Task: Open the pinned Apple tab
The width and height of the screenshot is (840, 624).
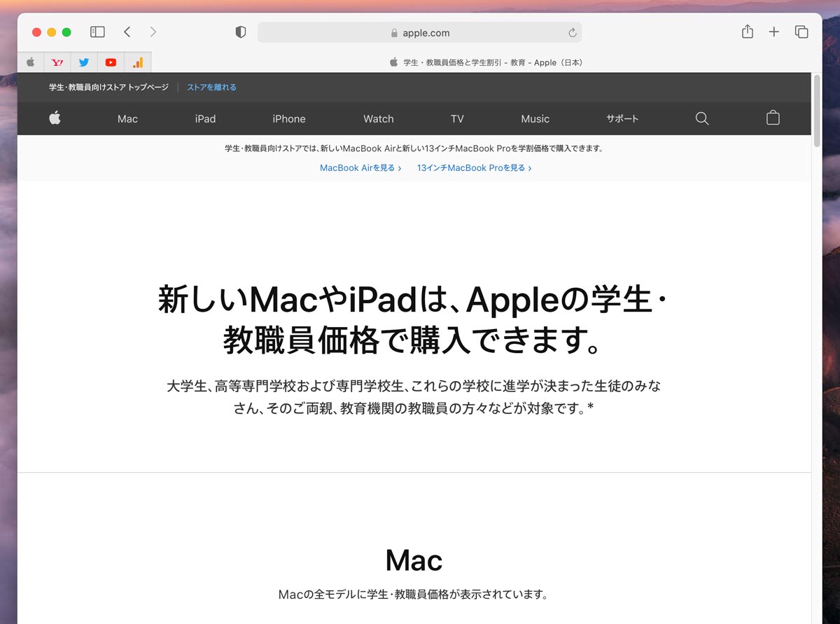Action: coord(31,62)
